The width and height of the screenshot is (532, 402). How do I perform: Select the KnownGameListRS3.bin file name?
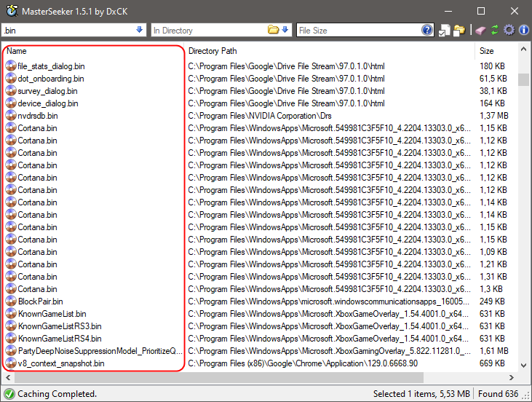(60, 326)
